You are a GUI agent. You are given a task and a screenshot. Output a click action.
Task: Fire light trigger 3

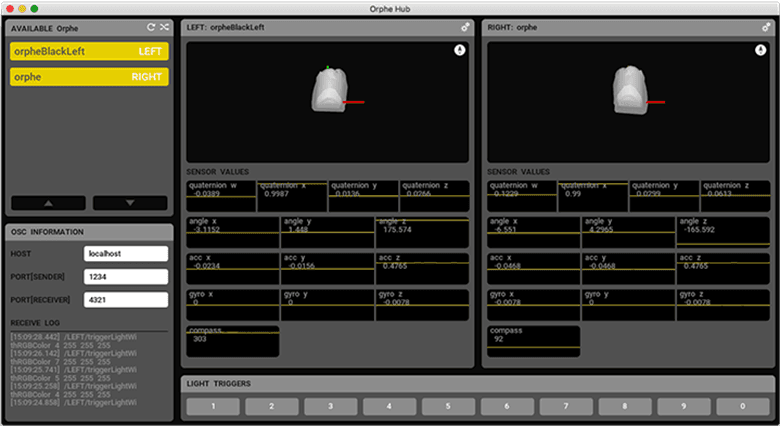[330, 406]
